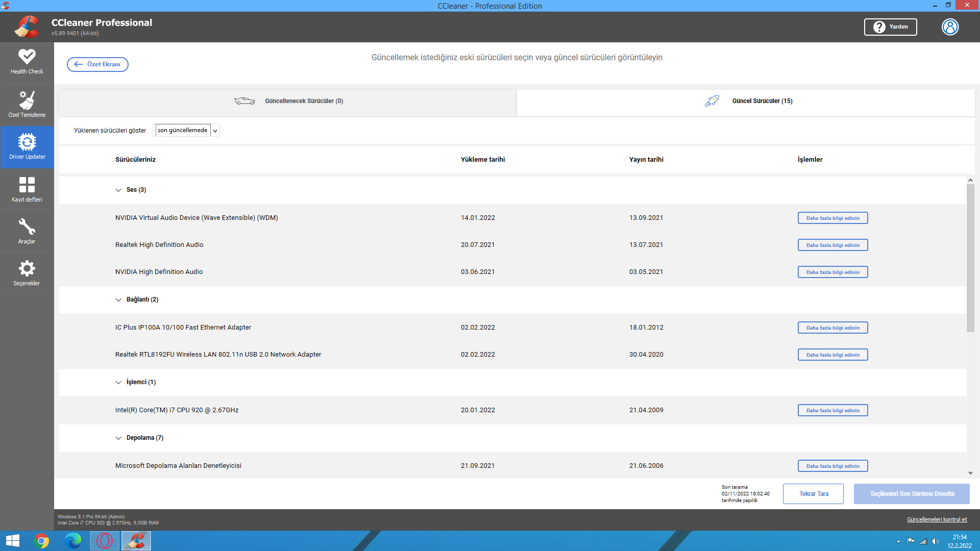Switch to Güncellenecek Sürücüler (0) tab
This screenshot has width=980, height=551.
click(288, 101)
